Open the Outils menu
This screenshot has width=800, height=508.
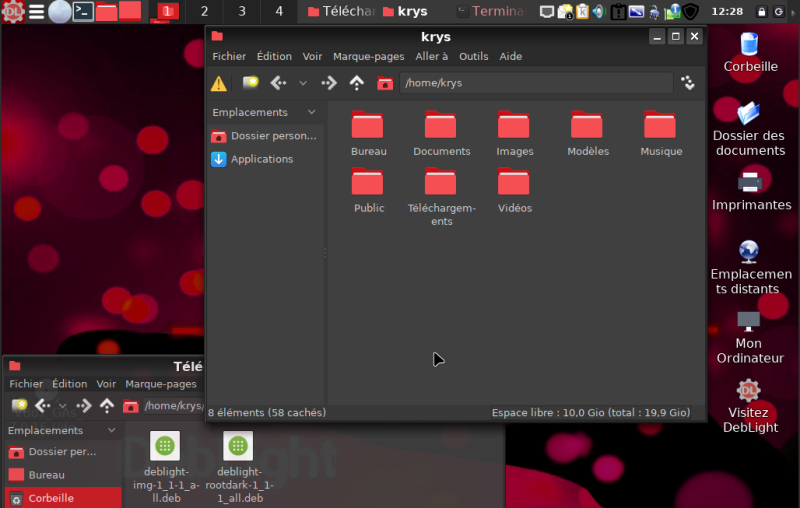473,57
